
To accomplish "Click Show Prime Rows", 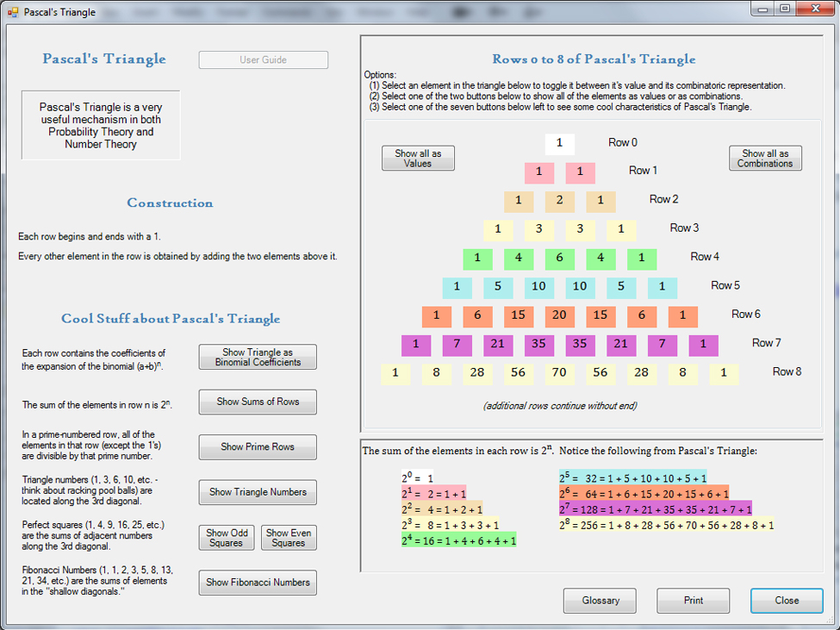I will (x=258, y=447).
